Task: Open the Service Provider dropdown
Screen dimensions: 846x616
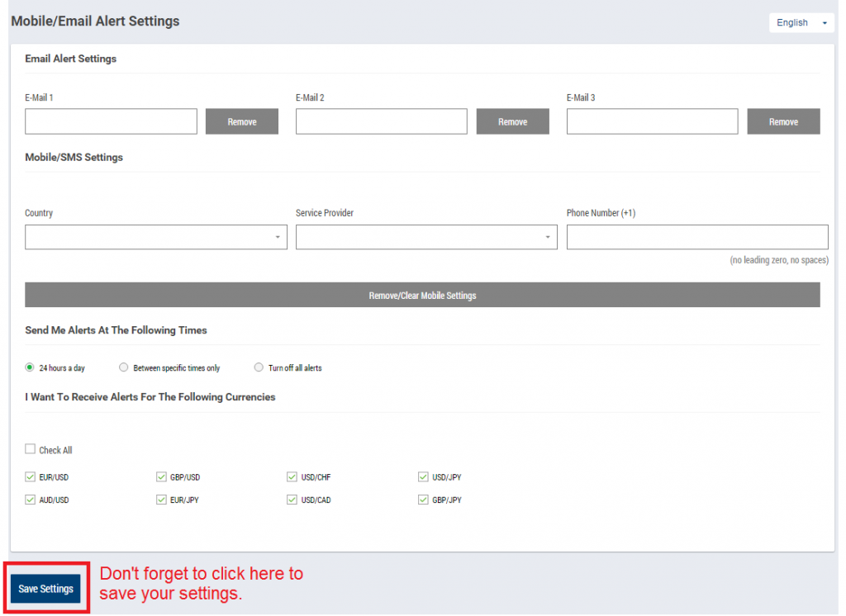Action: 426,237
